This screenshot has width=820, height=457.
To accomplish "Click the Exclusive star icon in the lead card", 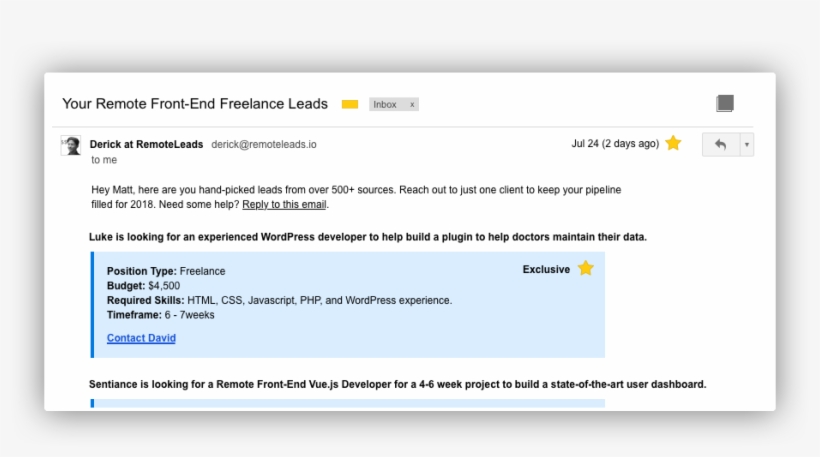I will point(586,269).
